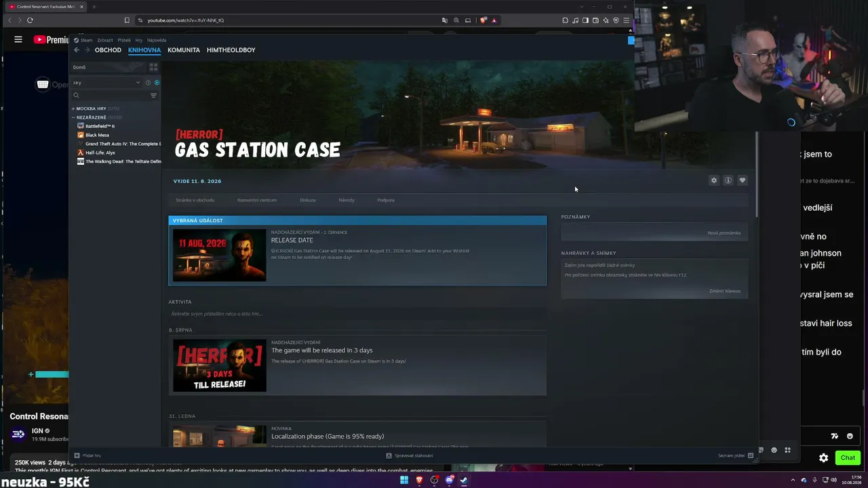Open Brave browser from the taskbar
This screenshot has height=488, width=868.
pos(419,480)
